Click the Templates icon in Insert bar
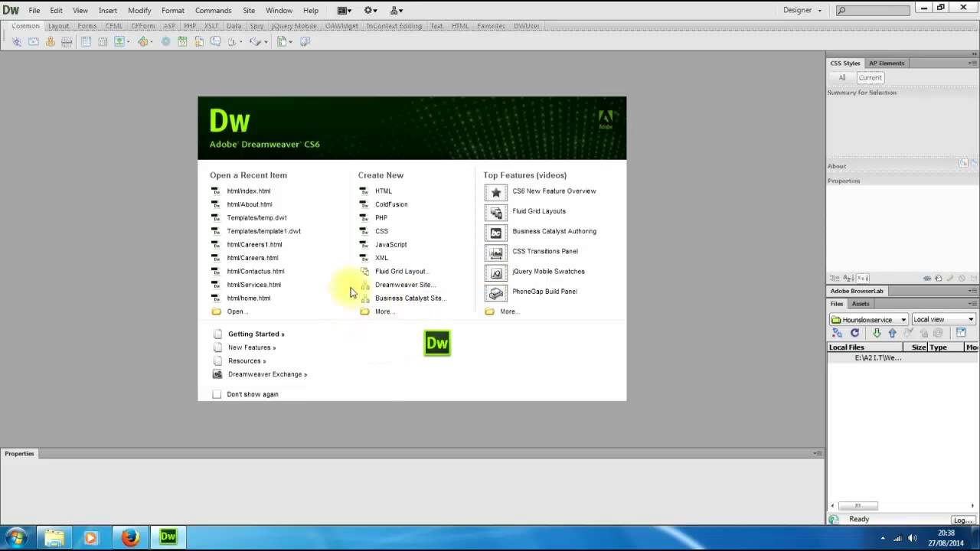Image resolution: width=980 pixels, height=551 pixels. (283, 41)
